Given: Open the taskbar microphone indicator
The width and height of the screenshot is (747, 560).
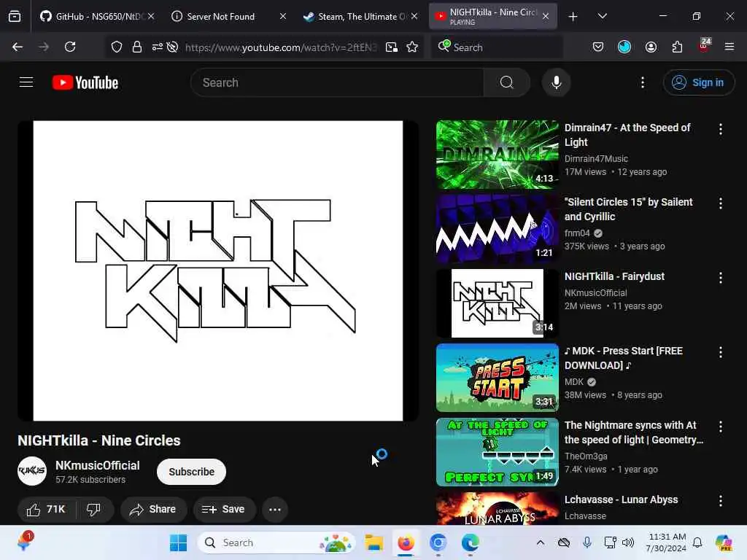Looking at the screenshot, I should [587, 542].
